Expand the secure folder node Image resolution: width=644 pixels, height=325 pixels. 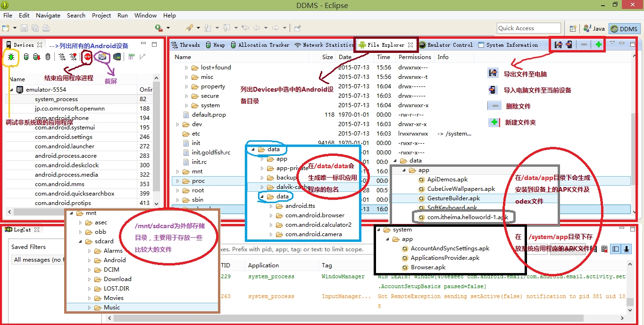click(186, 96)
